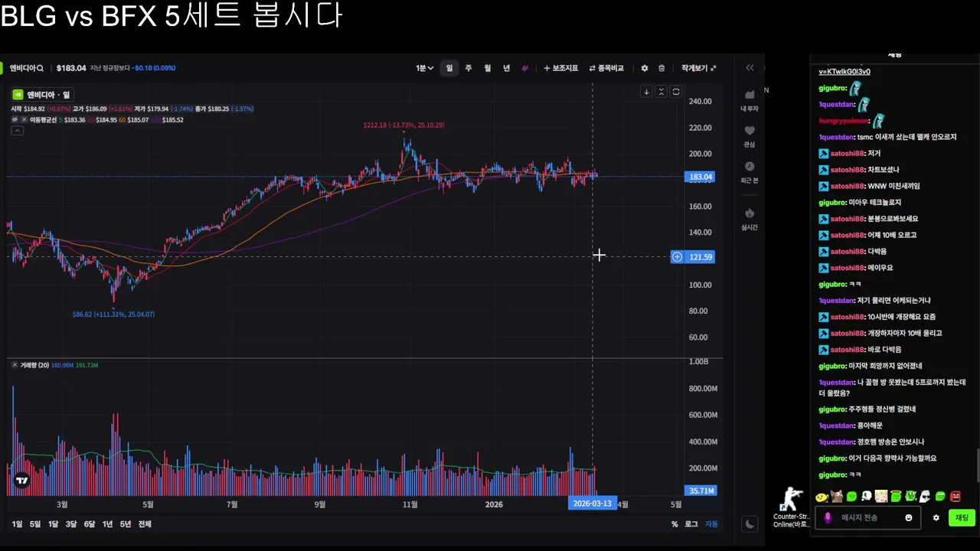This screenshot has width=980, height=551.
Task: Click the $212.18 high price annotation
Action: point(403,125)
